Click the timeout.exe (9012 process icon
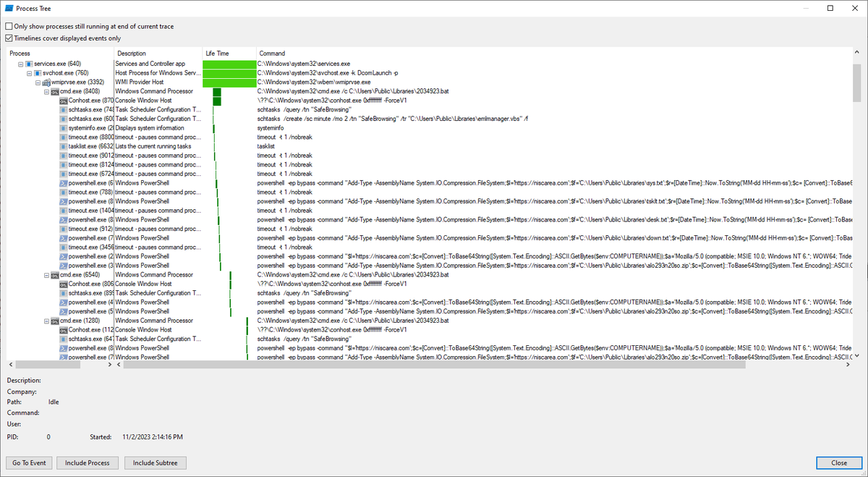 coord(64,156)
